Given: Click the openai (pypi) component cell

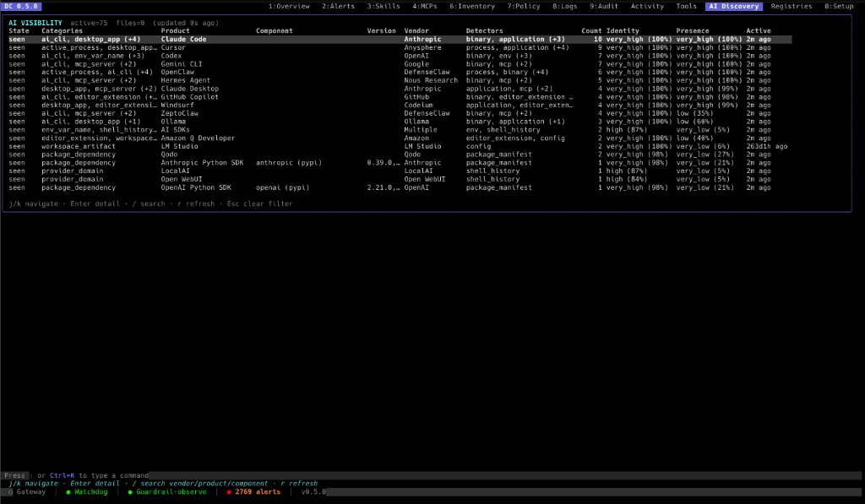Looking at the screenshot, I should (x=282, y=187).
